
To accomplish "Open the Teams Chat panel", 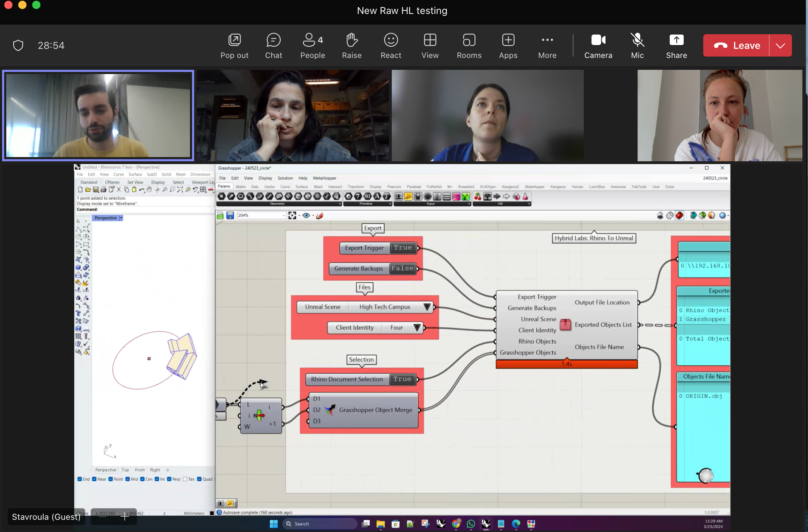I will (x=273, y=46).
